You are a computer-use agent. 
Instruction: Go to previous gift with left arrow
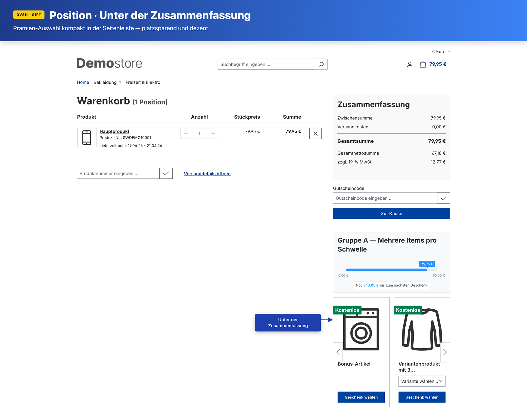click(338, 352)
